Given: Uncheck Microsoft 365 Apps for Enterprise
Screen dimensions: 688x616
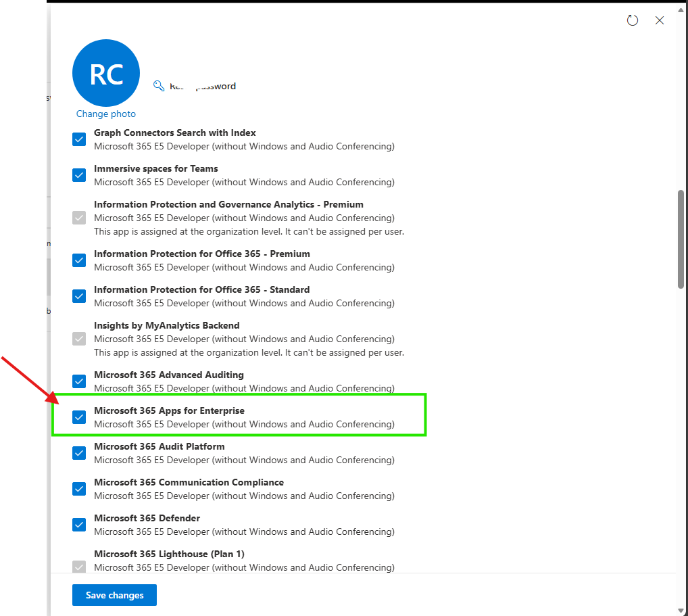Looking at the screenshot, I should pos(79,417).
